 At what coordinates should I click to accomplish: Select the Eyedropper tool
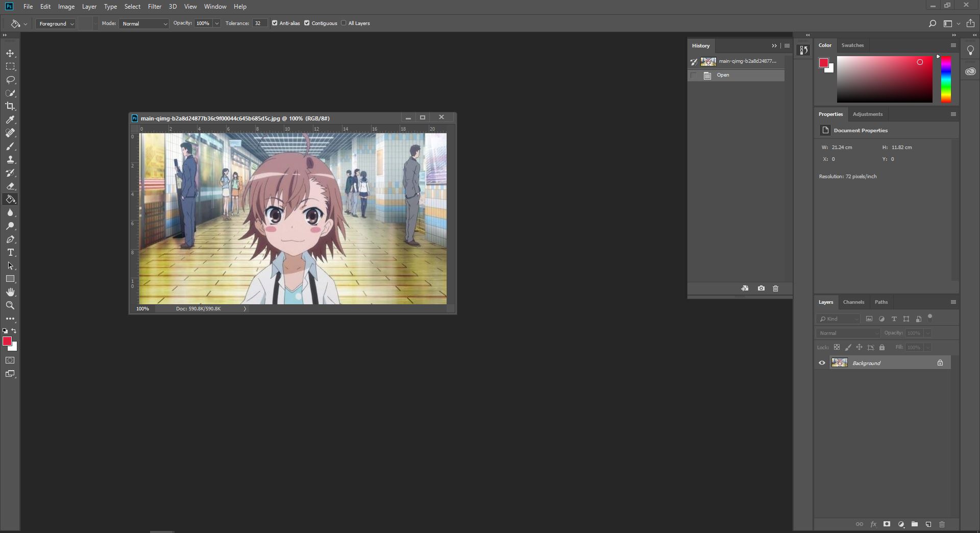[10, 120]
